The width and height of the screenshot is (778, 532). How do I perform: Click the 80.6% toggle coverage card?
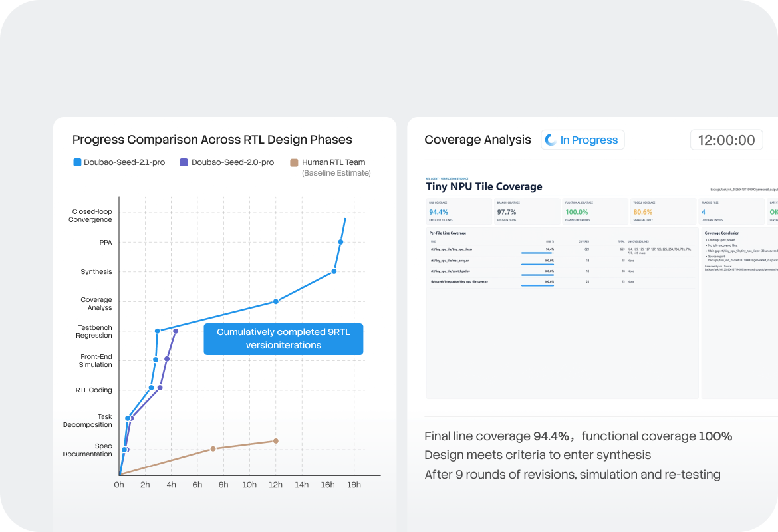663,211
